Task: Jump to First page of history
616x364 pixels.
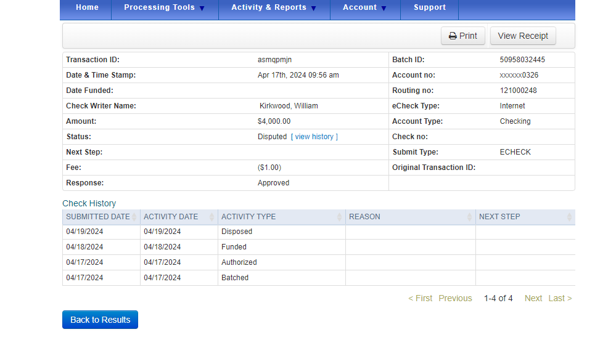Action: [x=420, y=298]
